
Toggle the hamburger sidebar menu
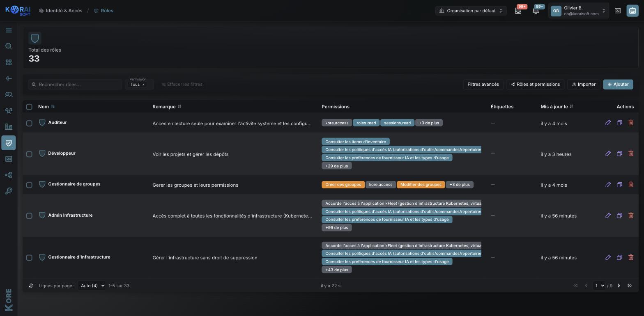point(9,30)
